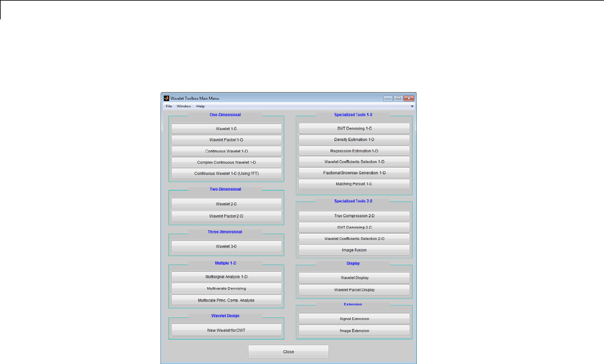Click the Multiple 1-D panel heading

point(225,263)
